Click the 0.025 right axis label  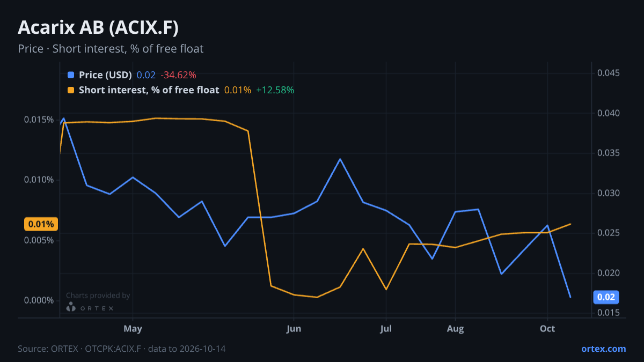(x=609, y=233)
